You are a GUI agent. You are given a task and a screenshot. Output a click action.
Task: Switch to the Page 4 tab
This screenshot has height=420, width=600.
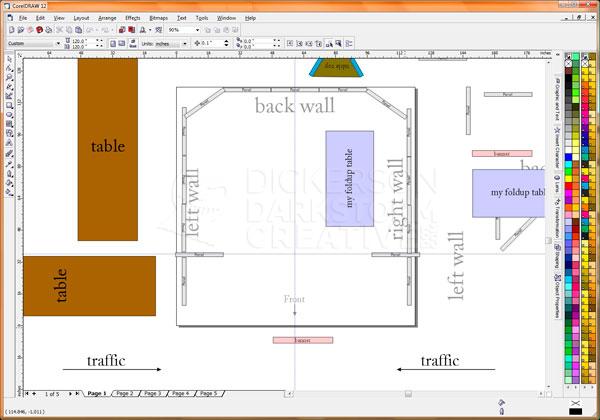(x=181, y=393)
